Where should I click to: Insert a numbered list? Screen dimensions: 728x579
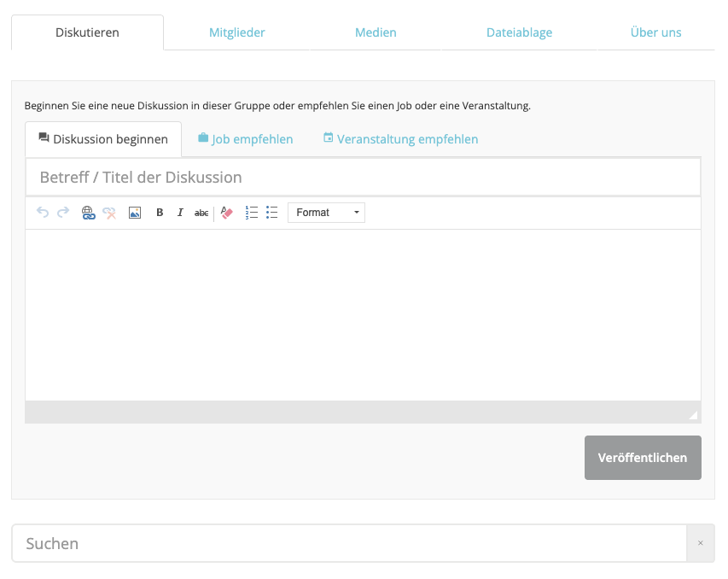pyautogui.click(x=252, y=213)
